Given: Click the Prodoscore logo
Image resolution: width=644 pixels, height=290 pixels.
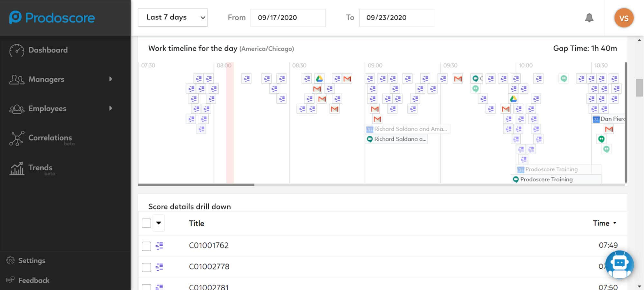Looking at the screenshot, I should [x=52, y=18].
